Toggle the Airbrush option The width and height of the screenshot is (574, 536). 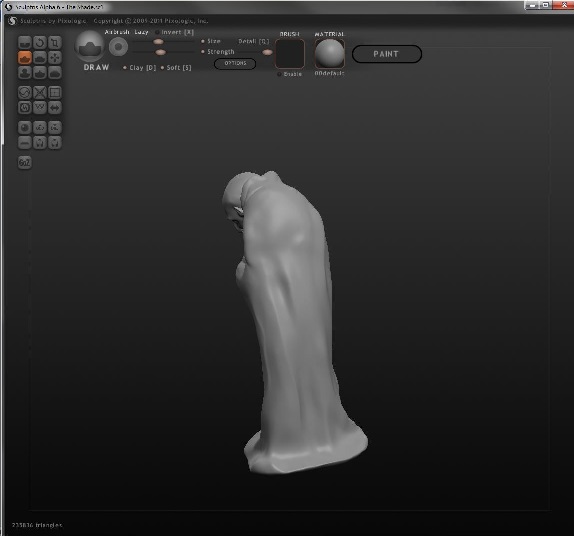tap(117, 32)
